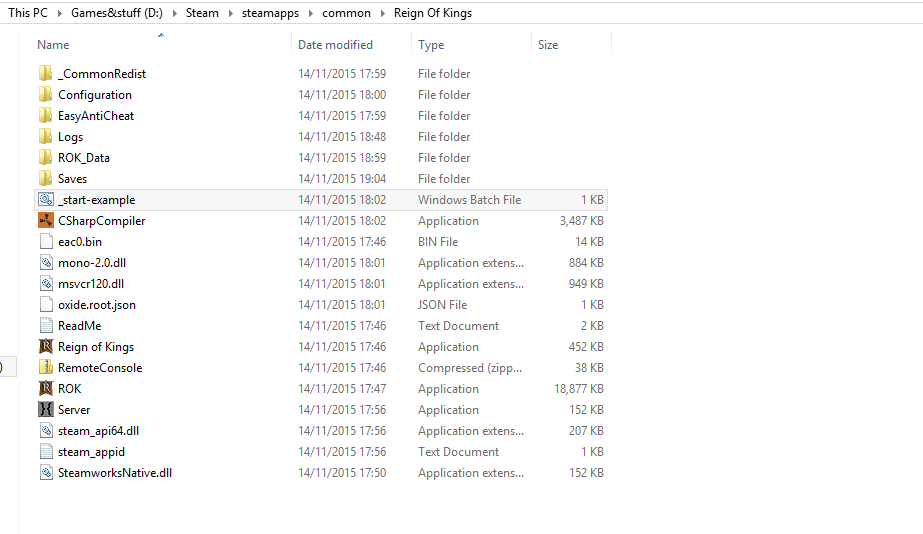923x534 pixels.
Task: Expand the arrow after steamapps breadcrumb
Action: tap(311, 14)
